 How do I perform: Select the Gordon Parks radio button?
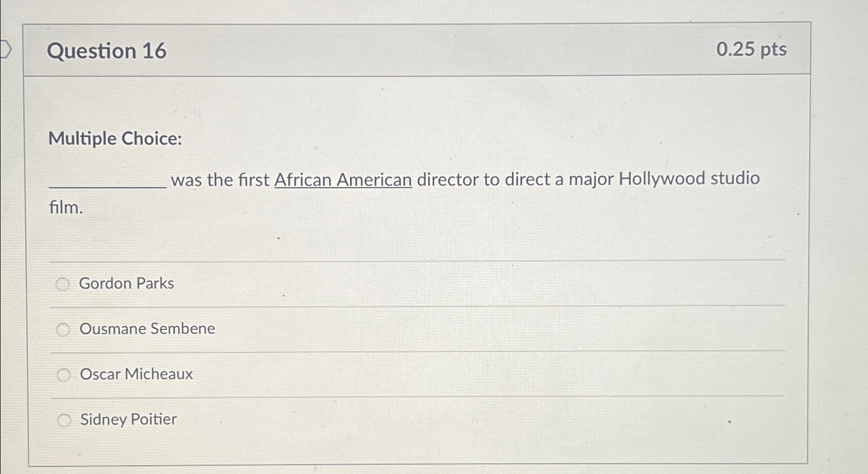[x=64, y=284]
